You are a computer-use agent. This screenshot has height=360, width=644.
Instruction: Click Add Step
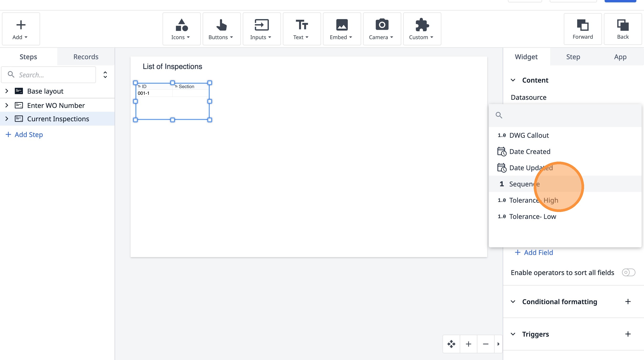tap(24, 134)
